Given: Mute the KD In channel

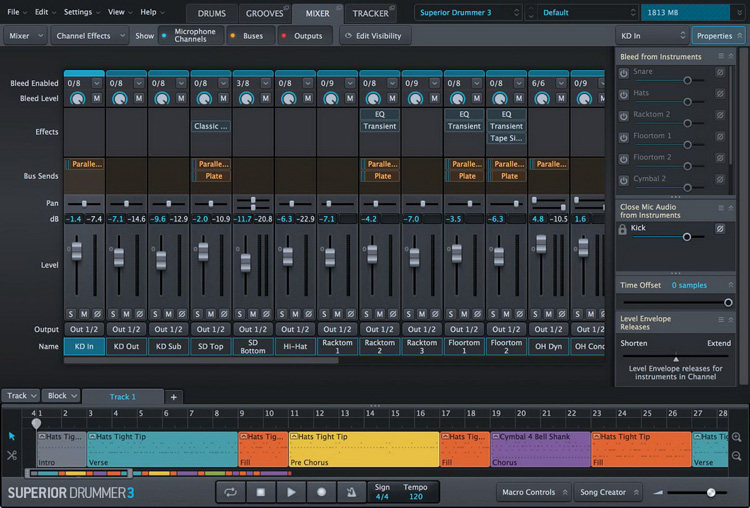Looking at the screenshot, I should tap(85, 313).
